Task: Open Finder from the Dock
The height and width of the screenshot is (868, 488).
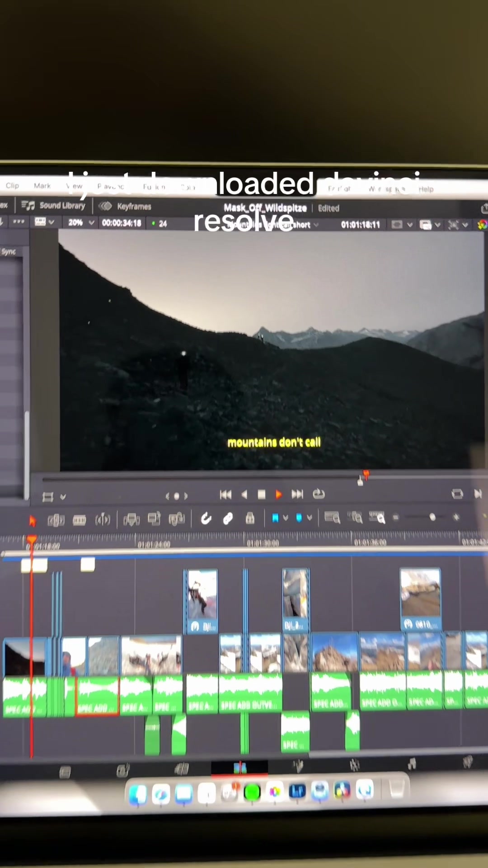Action: pos(138,793)
